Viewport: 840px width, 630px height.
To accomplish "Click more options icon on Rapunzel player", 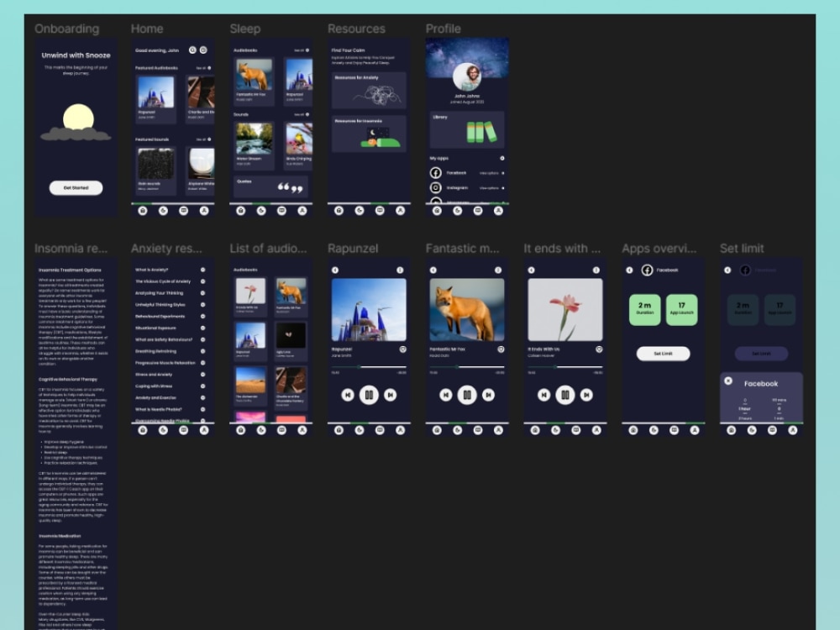I will pyautogui.click(x=400, y=270).
